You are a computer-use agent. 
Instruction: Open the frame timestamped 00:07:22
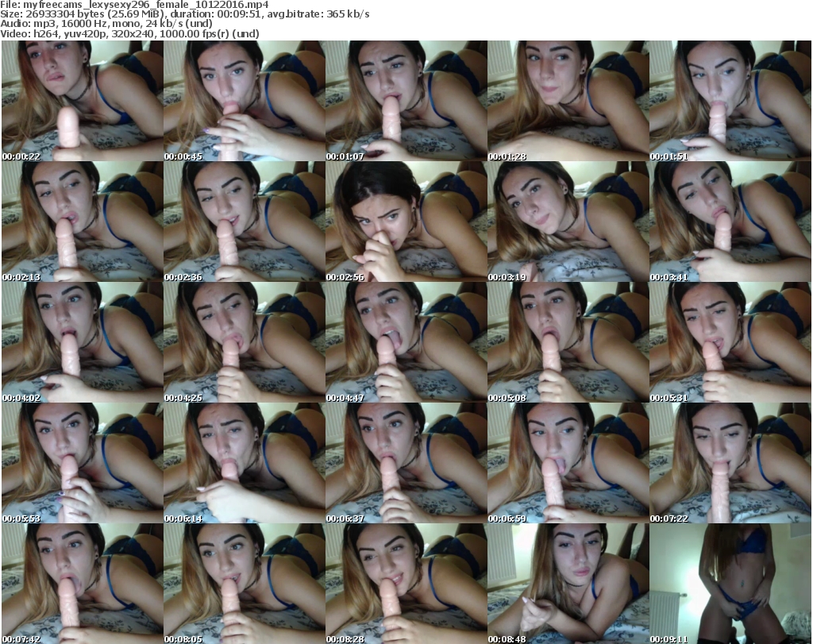pyautogui.click(x=730, y=463)
